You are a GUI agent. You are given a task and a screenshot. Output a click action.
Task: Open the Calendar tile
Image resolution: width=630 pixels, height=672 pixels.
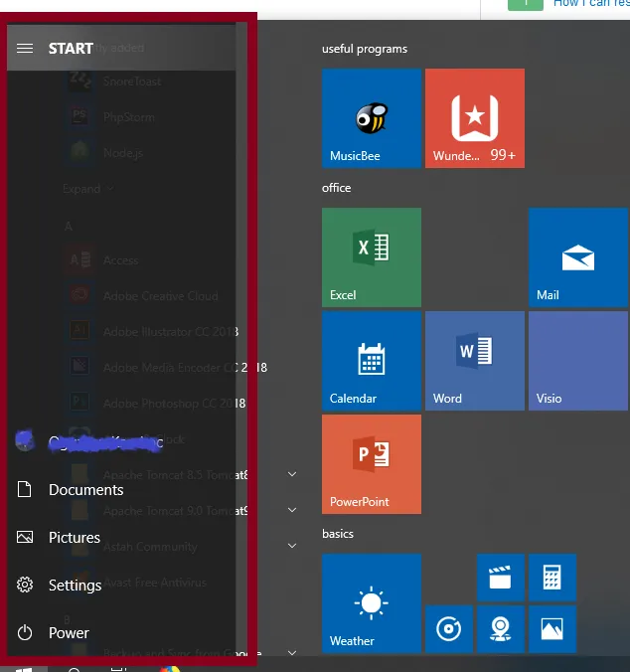(372, 361)
